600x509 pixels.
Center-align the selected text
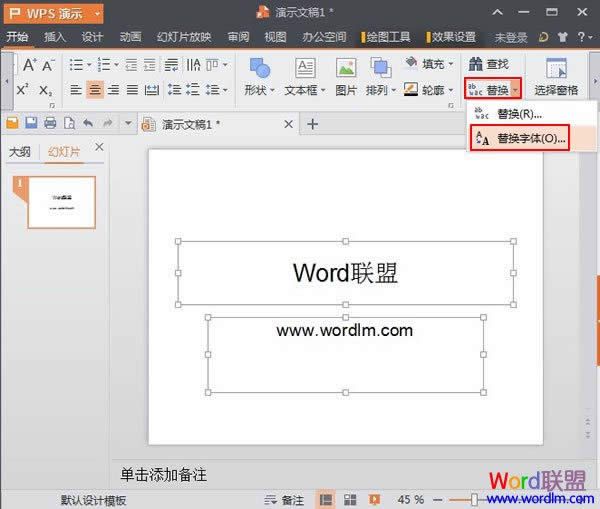pyautogui.click(x=94, y=90)
